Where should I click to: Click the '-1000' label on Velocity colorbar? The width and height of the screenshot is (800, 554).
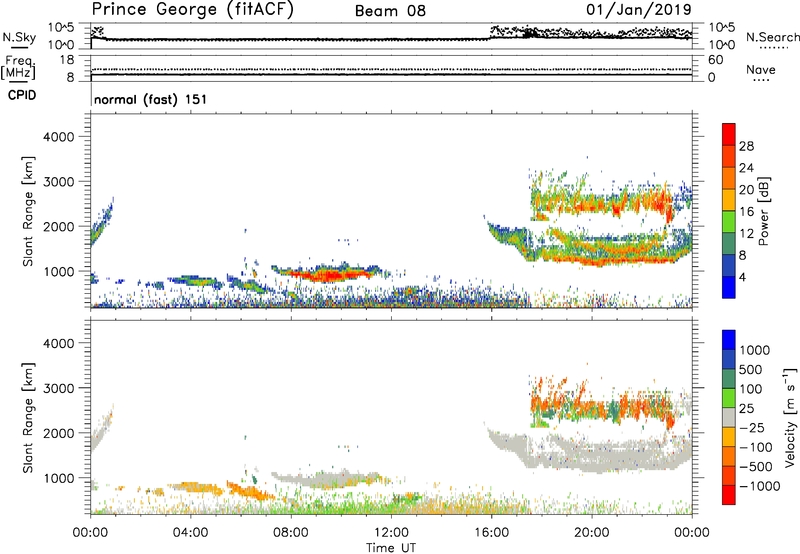point(759,486)
